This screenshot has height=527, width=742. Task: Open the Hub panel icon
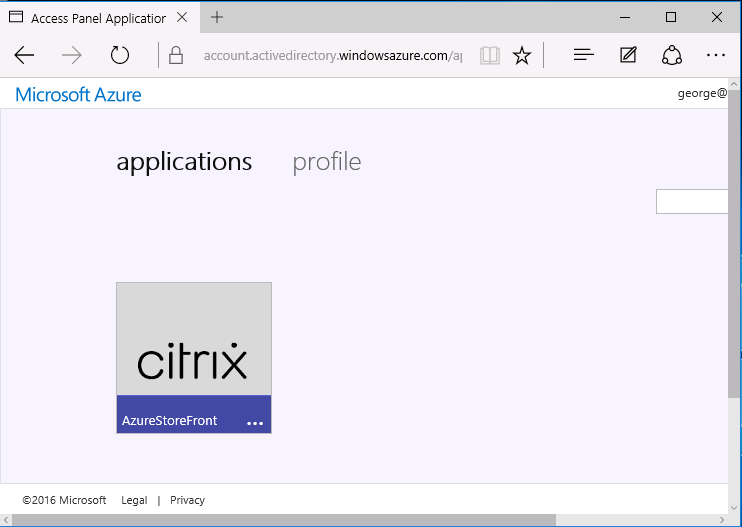coord(584,56)
